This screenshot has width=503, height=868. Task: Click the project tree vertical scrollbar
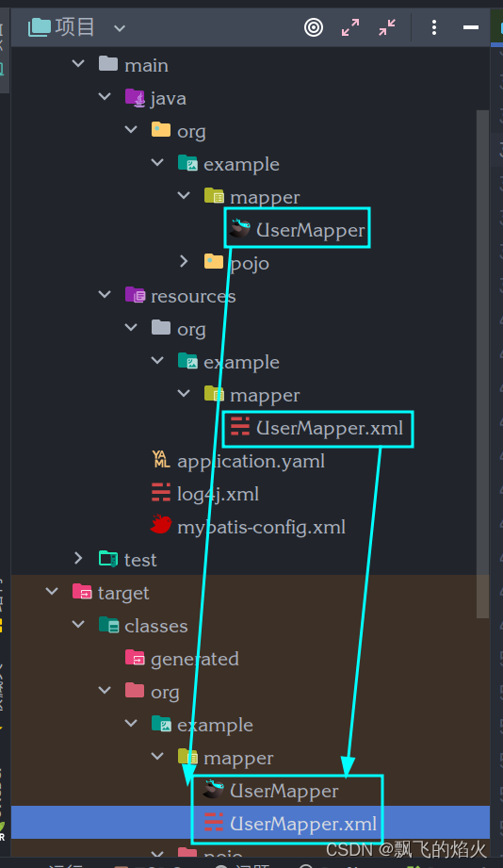tap(482, 364)
